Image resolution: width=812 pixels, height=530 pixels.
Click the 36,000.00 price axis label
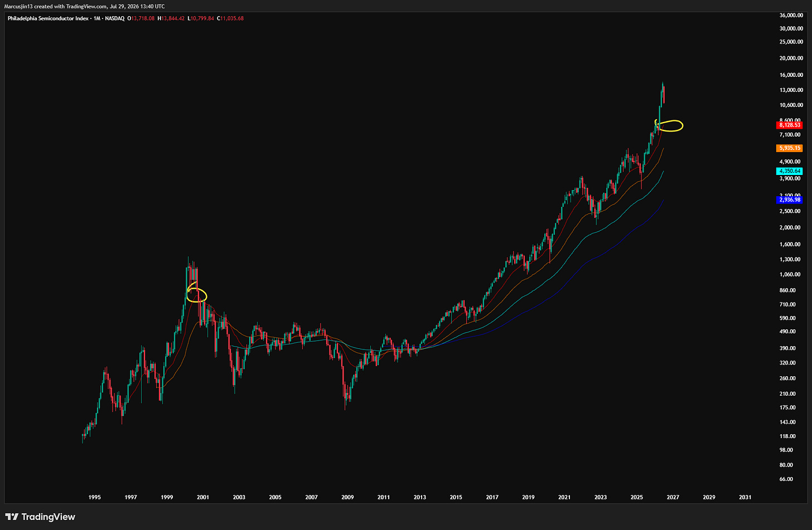791,15
